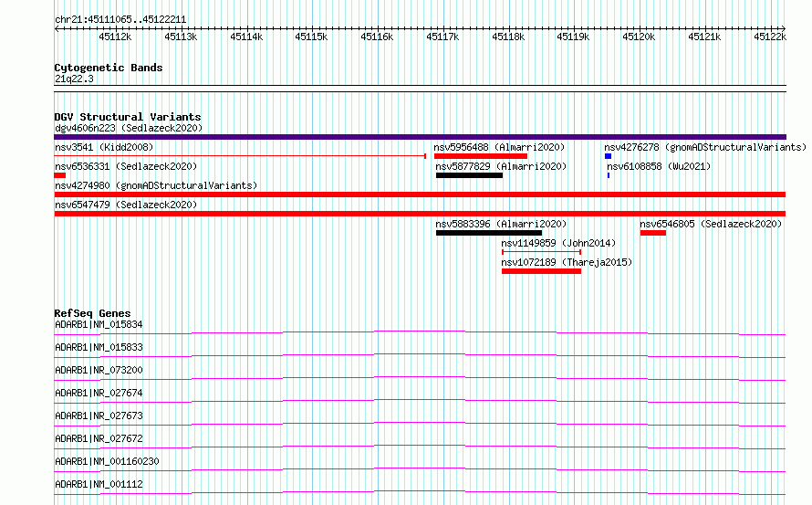Click the ADARB1|NR_027673 gene label
This screenshot has width=812, height=505.
click(x=99, y=416)
